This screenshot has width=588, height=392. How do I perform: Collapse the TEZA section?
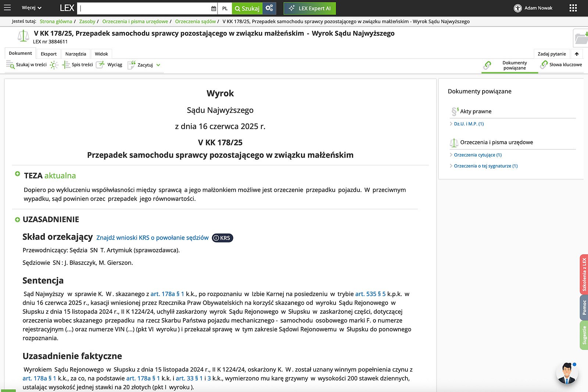tap(17, 174)
